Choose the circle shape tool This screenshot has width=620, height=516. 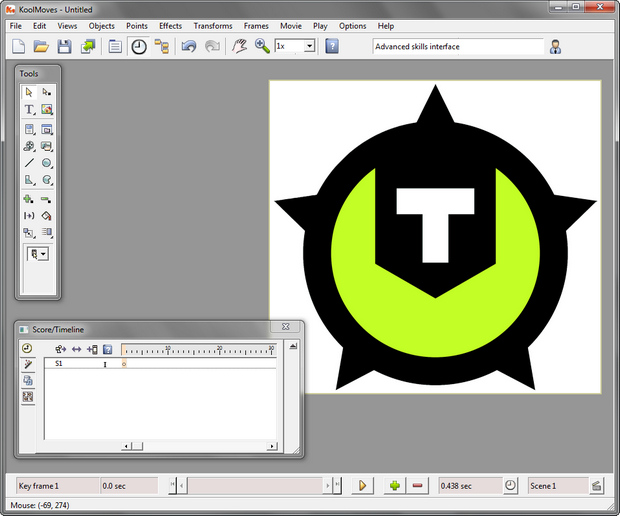pyautogui.click(x=47, y=163)
